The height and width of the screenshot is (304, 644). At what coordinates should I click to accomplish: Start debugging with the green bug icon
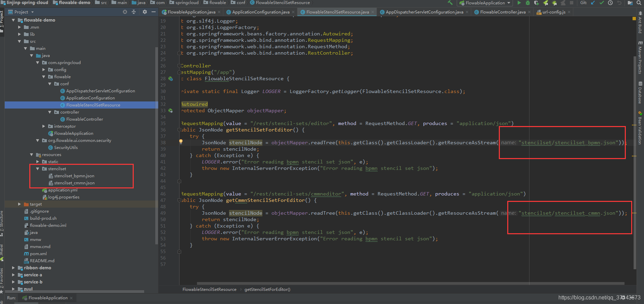[x=528, y=3]
